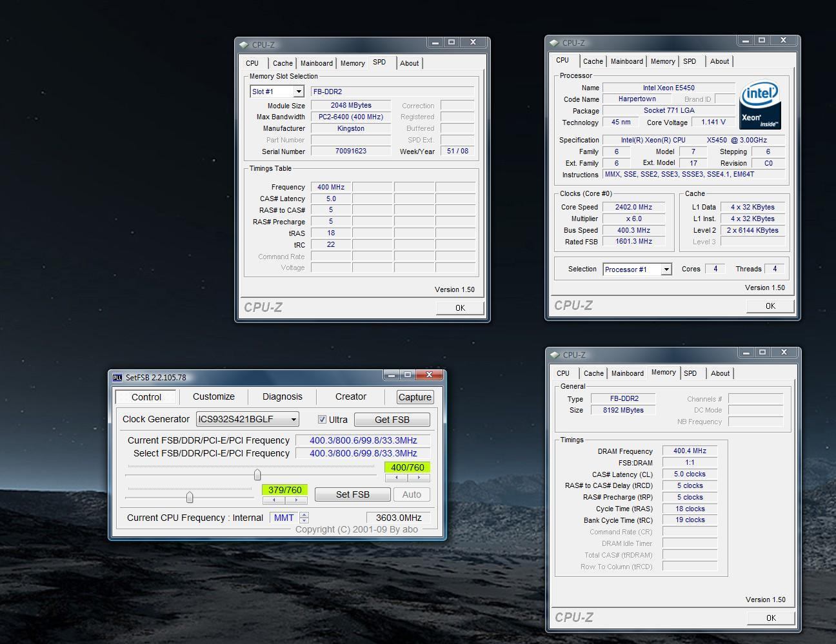This screenshot has height=644, width=836.
Task: Click the PC2-6400 (400 MHz) bandwidth value
Action: (x=351, y=117)
